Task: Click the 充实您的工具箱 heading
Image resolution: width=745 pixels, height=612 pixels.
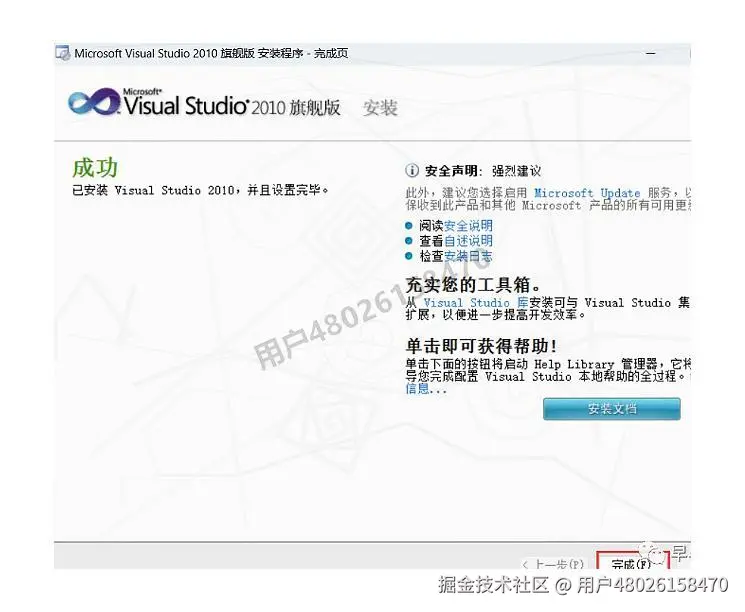Action: 473,285
